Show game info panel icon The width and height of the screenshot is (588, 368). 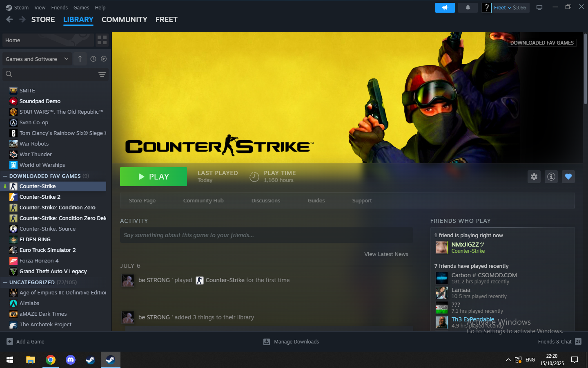tap(551, 177)
